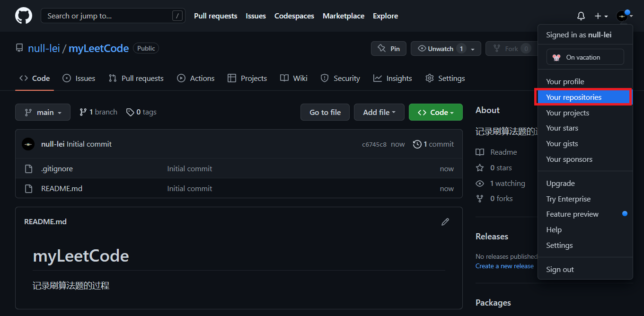Select Sign out in user menu
644x316 pixels.
pos(585,270)
